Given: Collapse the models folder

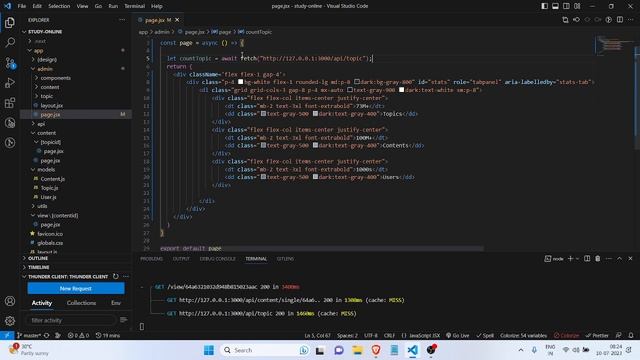Looking at the screenshot, I should 46,169.
